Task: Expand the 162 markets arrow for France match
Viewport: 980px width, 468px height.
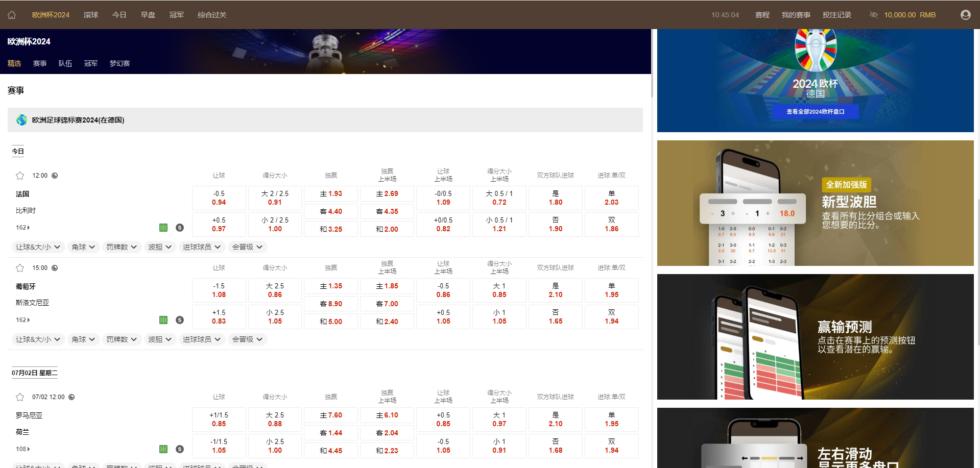Action: 23,228
